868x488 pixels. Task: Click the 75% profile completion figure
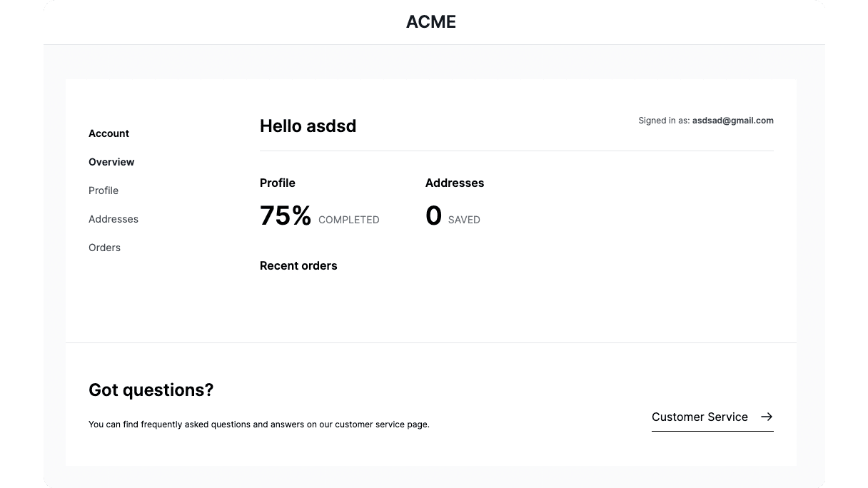[285, 215]
